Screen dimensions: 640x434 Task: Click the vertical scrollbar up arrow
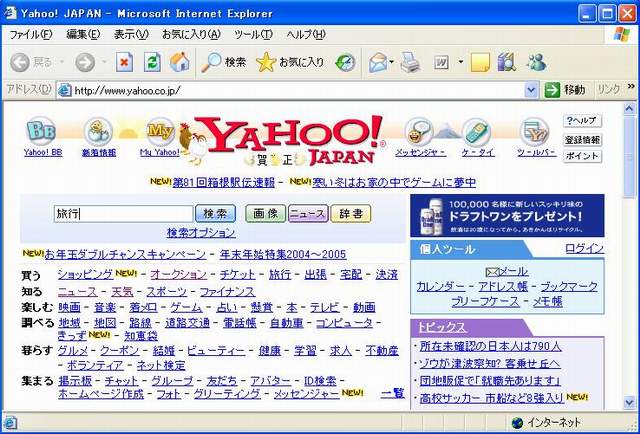tap(629, 108)
